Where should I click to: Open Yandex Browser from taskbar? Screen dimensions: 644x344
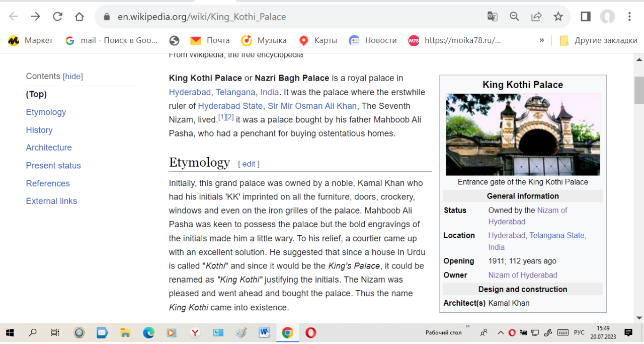[x=195, y=332]
